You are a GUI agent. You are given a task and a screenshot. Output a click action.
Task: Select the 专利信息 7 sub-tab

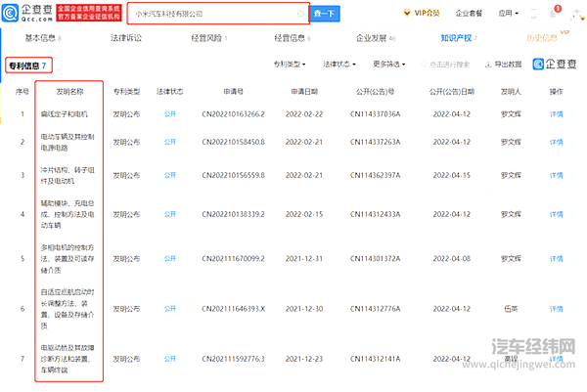28,65
